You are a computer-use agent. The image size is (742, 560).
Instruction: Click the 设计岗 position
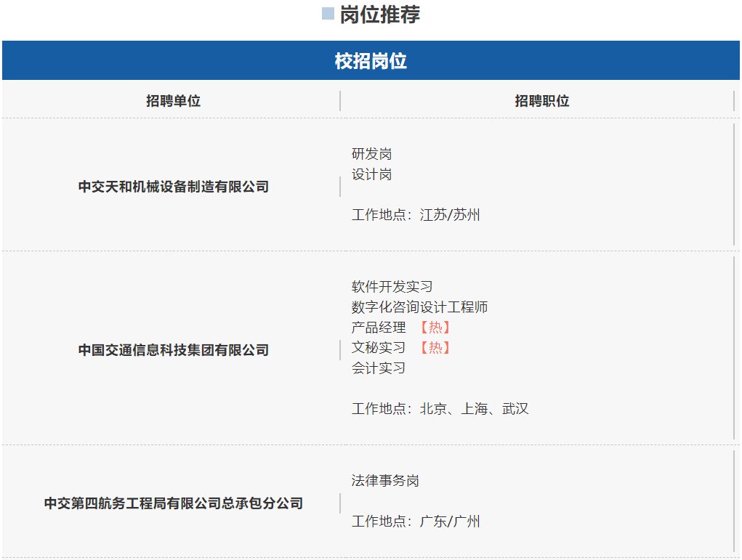pyautogui.click(x=371, y=174)
